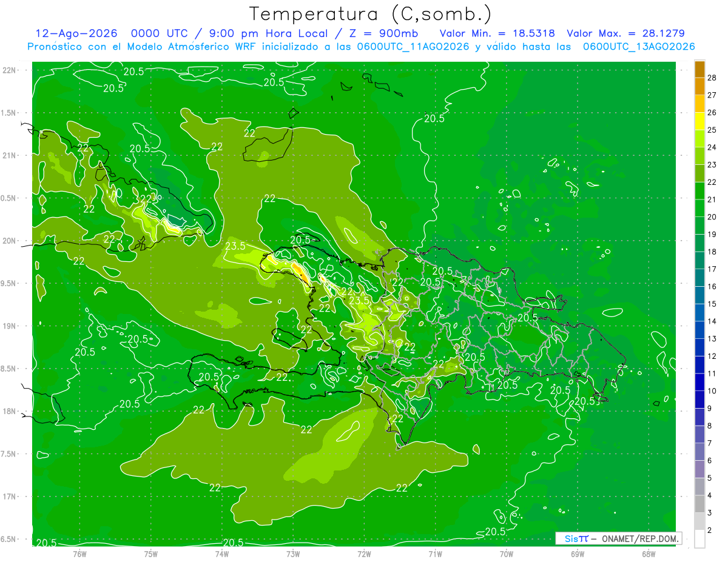Viewport: 728px width, 562px height.
Task: Click color scale label "27"
Action: pos(713,95)
